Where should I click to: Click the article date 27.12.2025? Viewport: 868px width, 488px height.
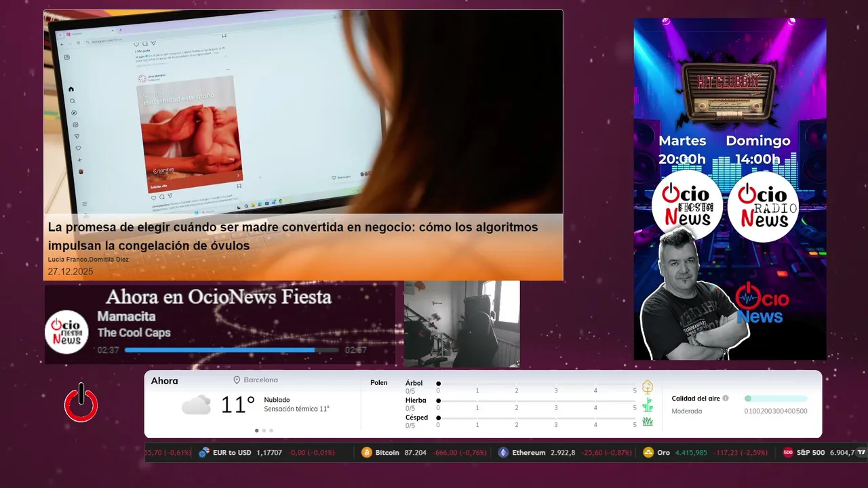[x=71, y=272]
